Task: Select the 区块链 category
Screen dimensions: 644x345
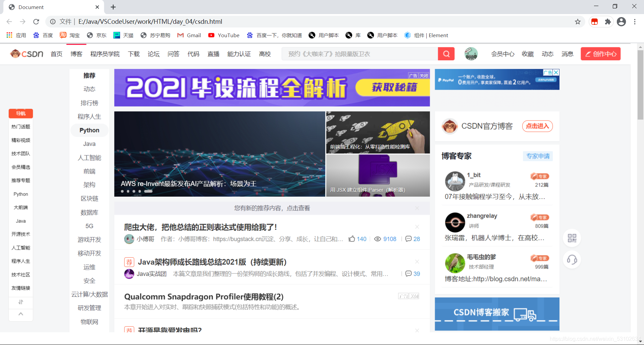Action: coord(89,199)
